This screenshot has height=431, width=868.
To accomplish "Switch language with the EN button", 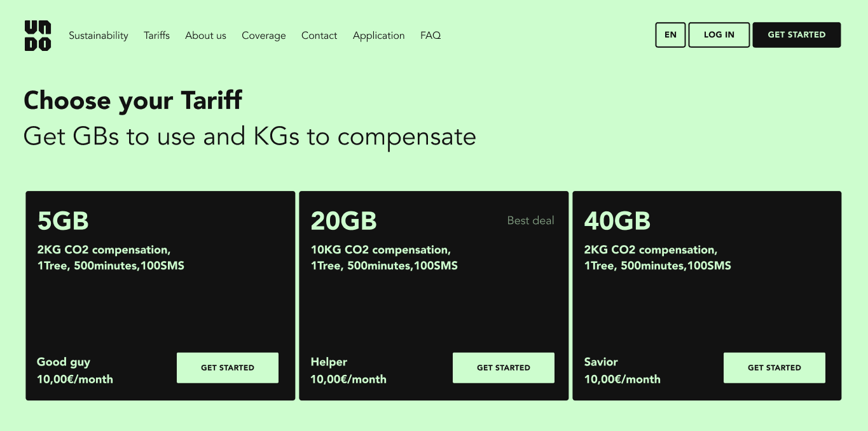I will (x=670, y=35).
